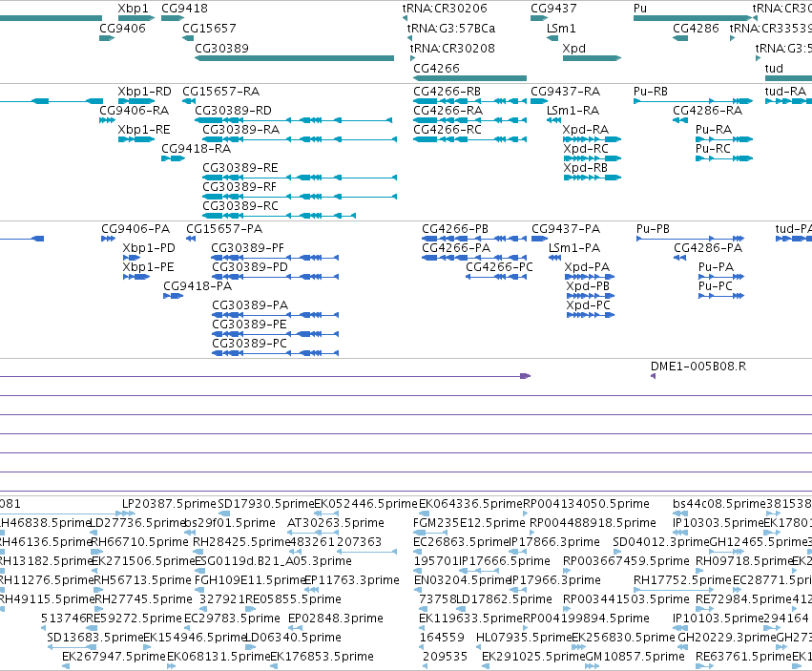Click the CG9418-RA transcript label
This screenshot has width=812, height=671.
click(x=197, y=149)
